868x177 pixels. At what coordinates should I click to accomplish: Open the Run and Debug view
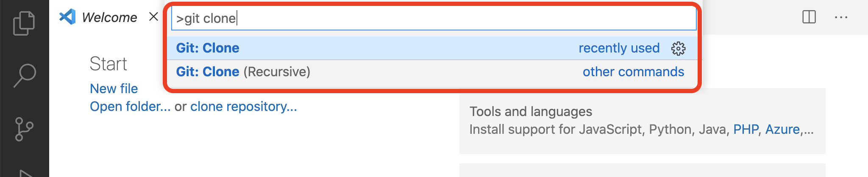click(x=25, y=173)
